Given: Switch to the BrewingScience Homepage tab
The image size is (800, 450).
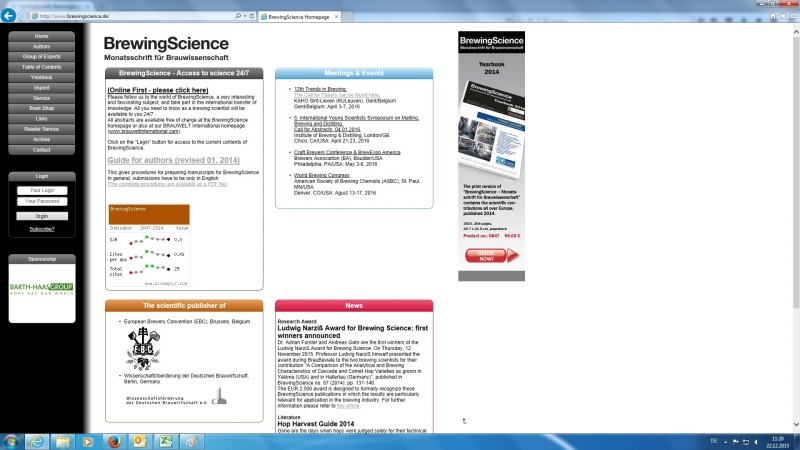Looking at the screenshot, I should pyautogui.click(x=300, y=18).
